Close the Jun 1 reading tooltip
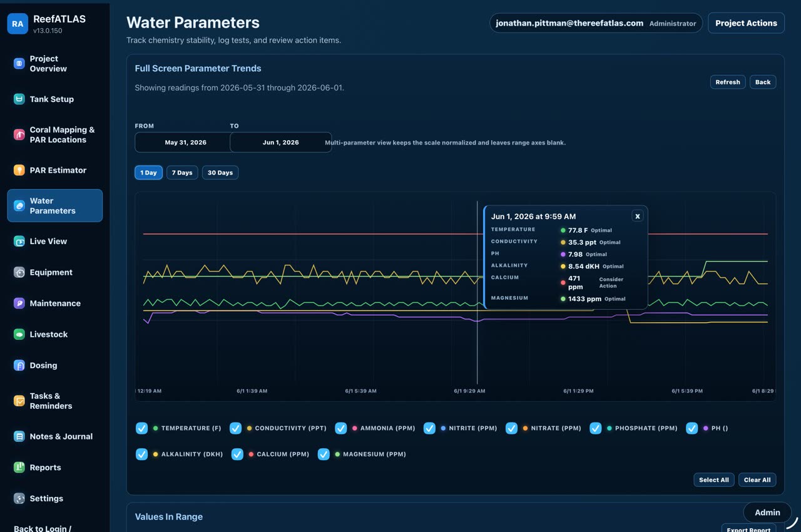Viewport: 801px width, 532px height. click(x=638, y=216)
